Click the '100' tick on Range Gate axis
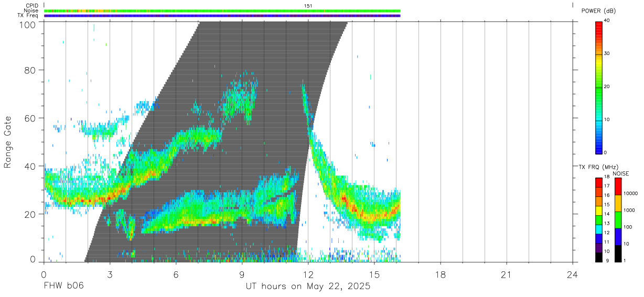The height and width of the screenshot is (297, 644). pyautogui.click(x=28, y=25)
